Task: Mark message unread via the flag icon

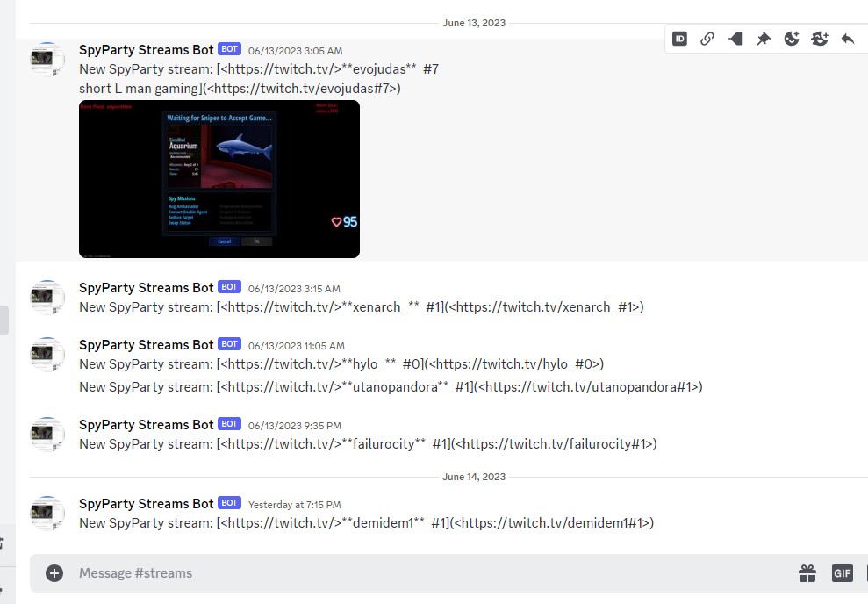Action: pos(735,39)
